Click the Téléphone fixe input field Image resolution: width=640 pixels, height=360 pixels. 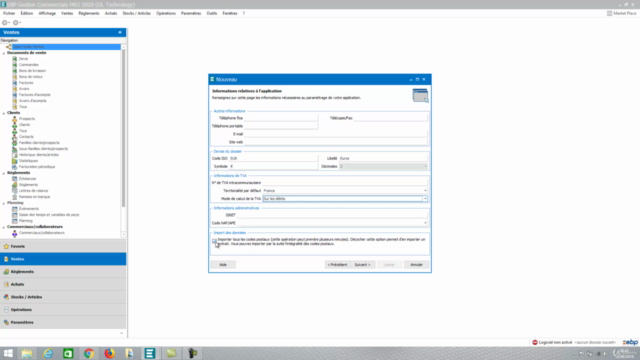pyautogui.click(x=281, y=118)
